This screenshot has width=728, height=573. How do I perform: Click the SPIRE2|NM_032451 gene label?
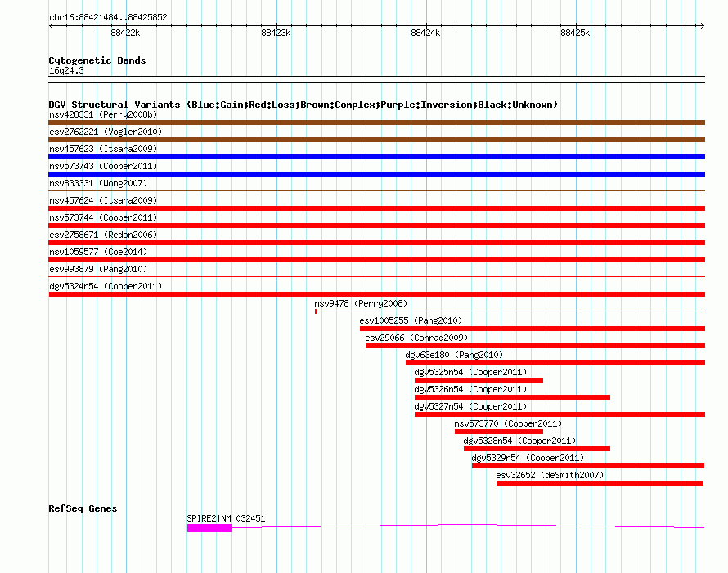coord(226,518)
